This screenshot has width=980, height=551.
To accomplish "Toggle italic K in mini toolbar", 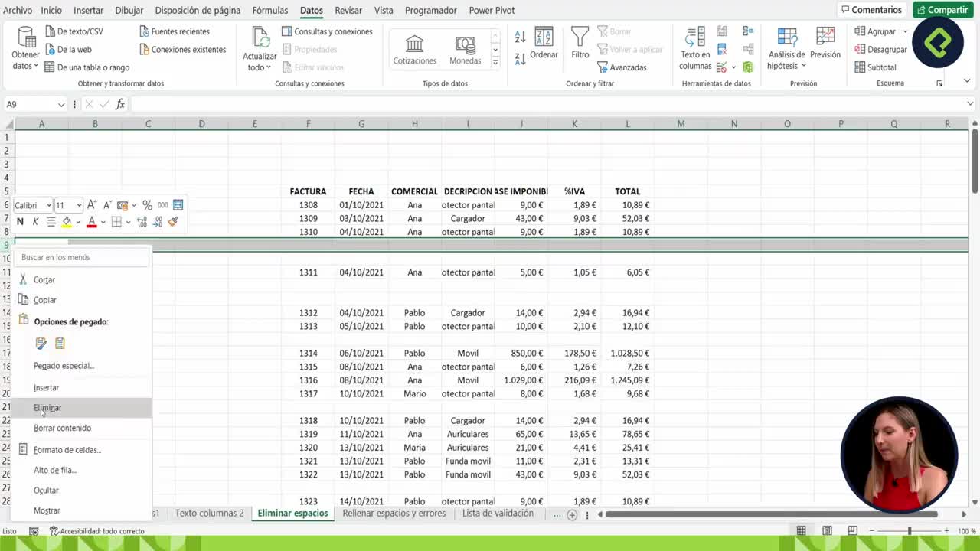I will [x=35, y=222].
